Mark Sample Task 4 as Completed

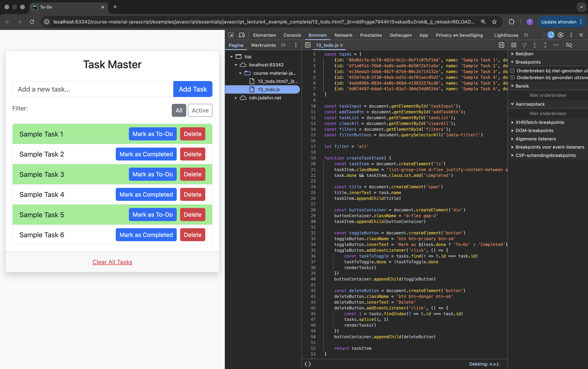(x=146, y=194)
